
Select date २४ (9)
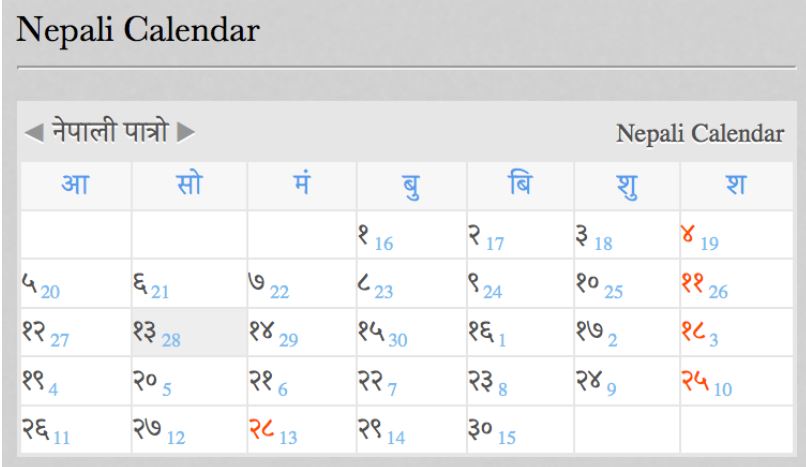click(627, 381)
